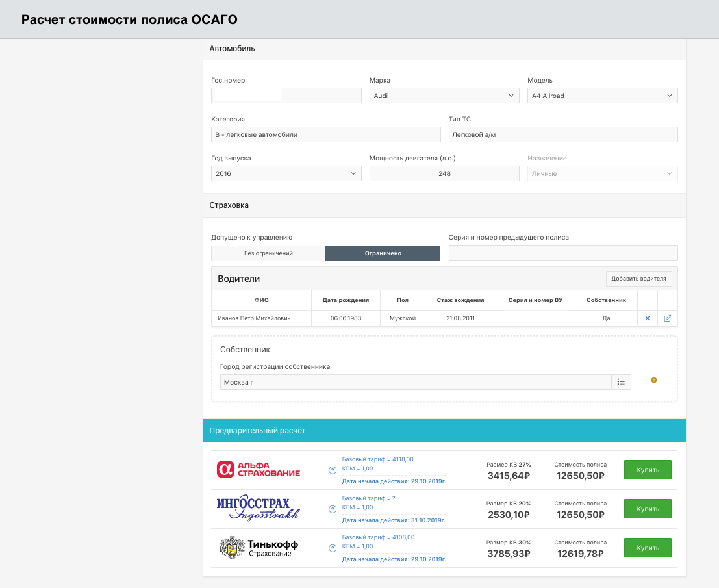The width and height of the screenshot is (719, 588).
Task: Click the Стаж вождения column header
Action: (x=460, y=300)
